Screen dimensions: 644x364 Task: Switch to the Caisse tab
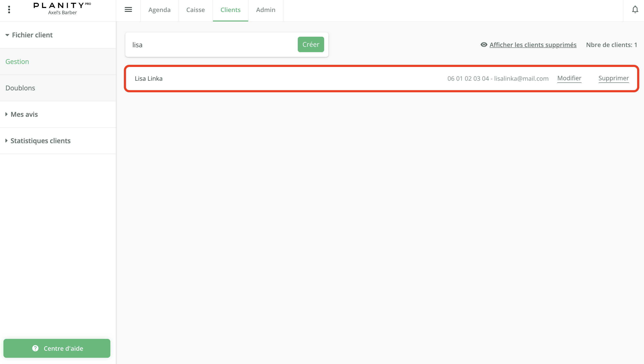pyautogui.click(x=195, y=10)
